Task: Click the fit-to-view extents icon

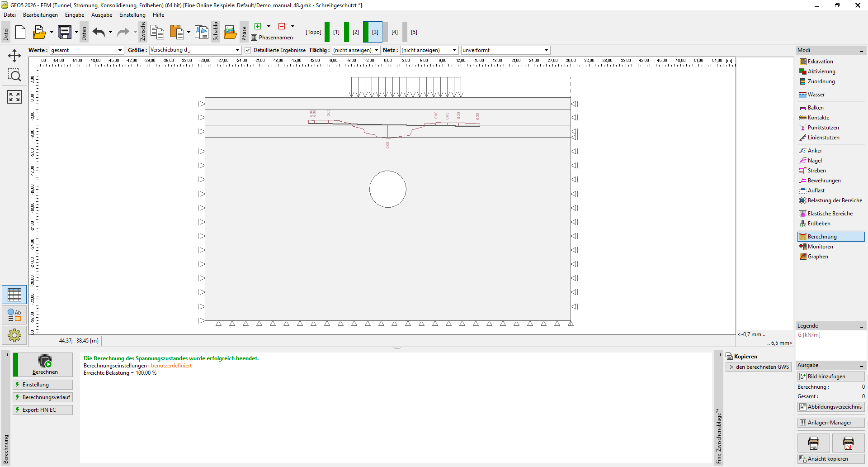Action: [14, 96]
